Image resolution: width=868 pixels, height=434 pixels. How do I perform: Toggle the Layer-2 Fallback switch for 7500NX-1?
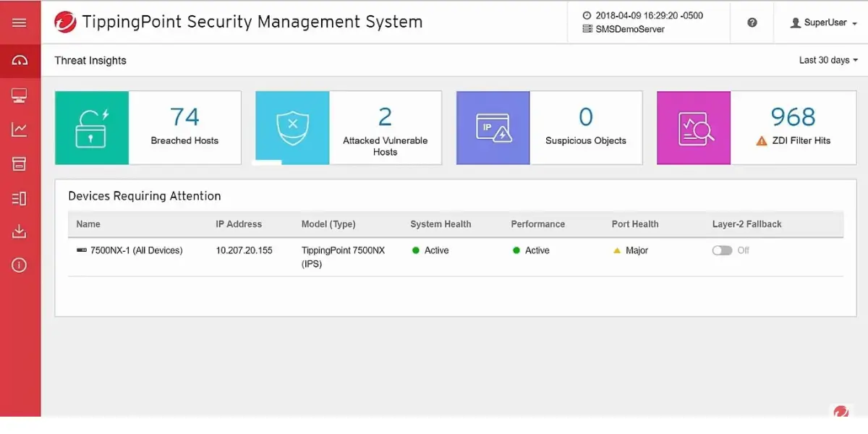722,250
